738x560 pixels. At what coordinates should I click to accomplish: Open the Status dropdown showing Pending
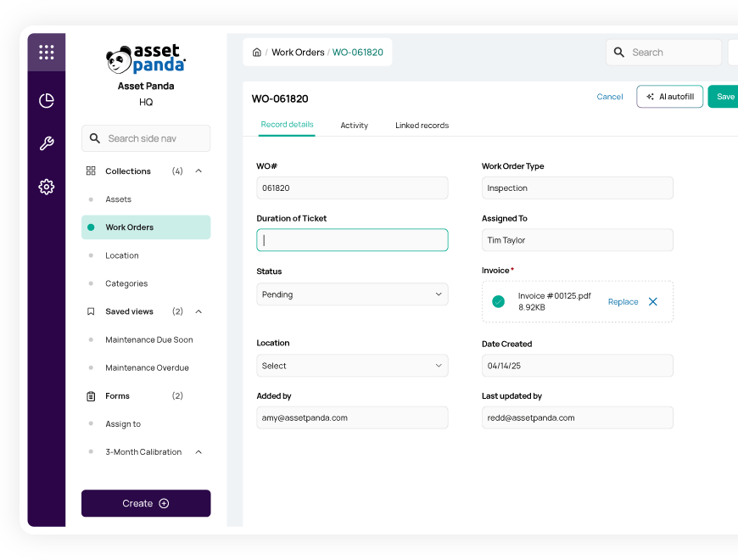(x=352, y=294)
